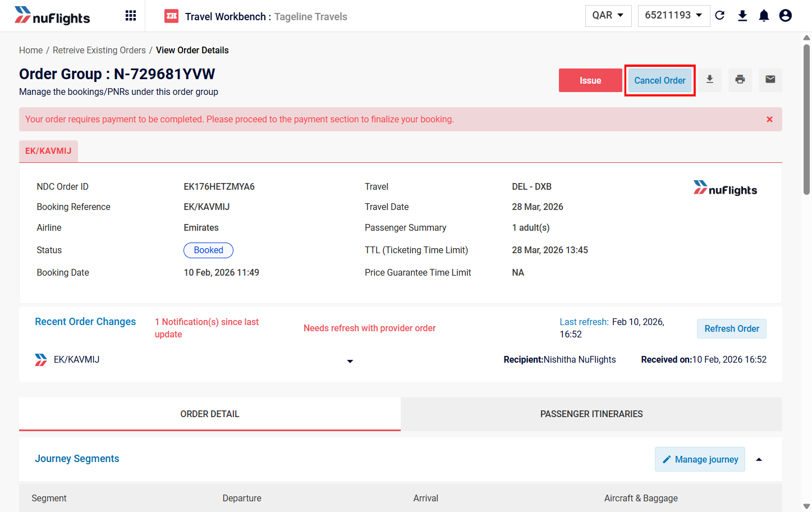812x512 pixels.
Task: Download the order document icon
Action: coord(710,80)
